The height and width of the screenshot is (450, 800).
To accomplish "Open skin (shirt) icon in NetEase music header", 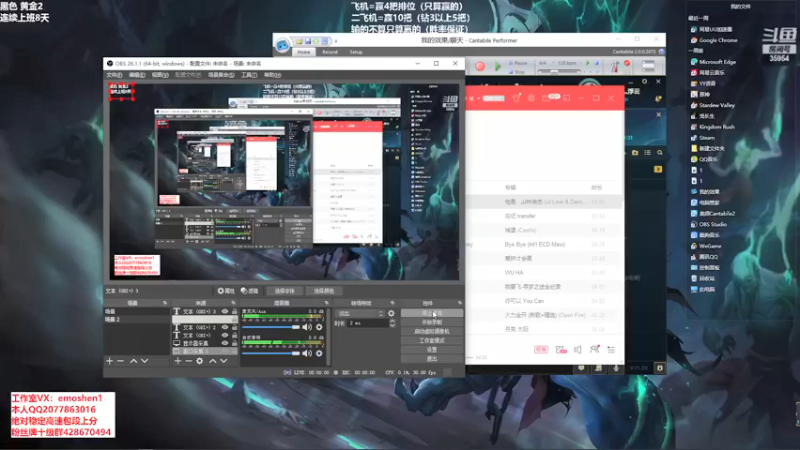I will 516,98.
